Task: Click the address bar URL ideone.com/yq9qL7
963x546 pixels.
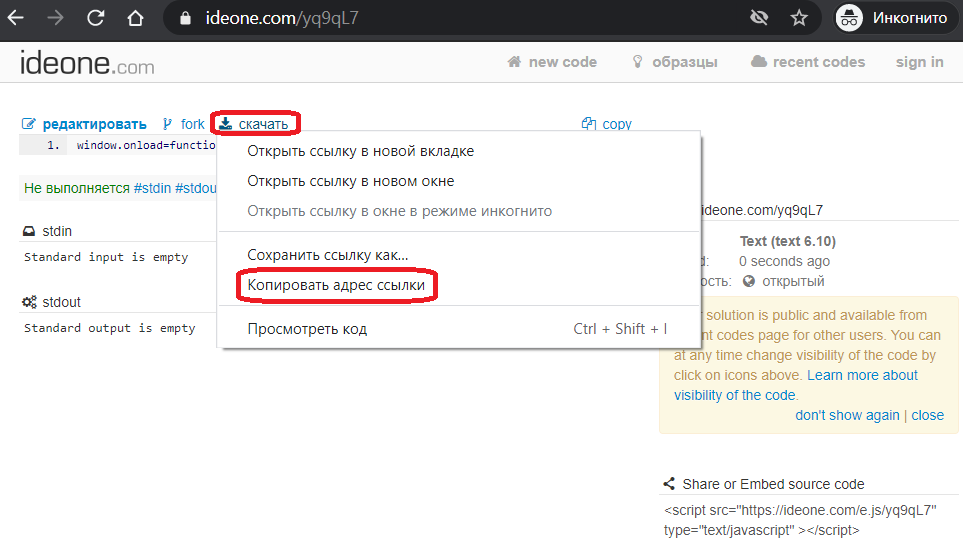Action: [282, 18]
